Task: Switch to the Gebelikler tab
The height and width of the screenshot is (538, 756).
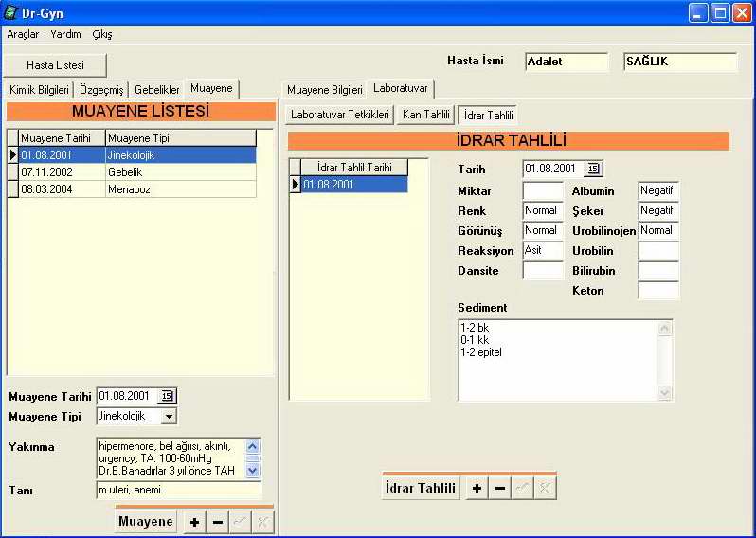Action: (x=156, y=90)
